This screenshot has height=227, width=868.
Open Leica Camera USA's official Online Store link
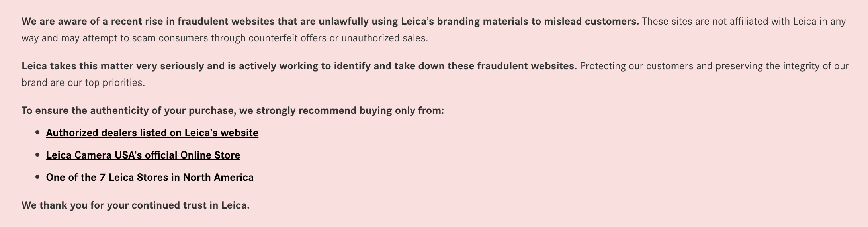143,155
